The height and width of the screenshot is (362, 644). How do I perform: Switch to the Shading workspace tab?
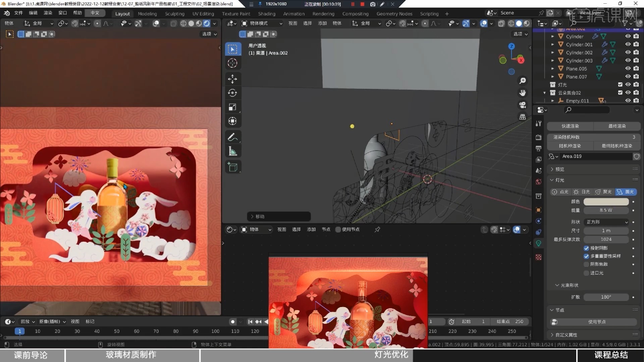267,14
